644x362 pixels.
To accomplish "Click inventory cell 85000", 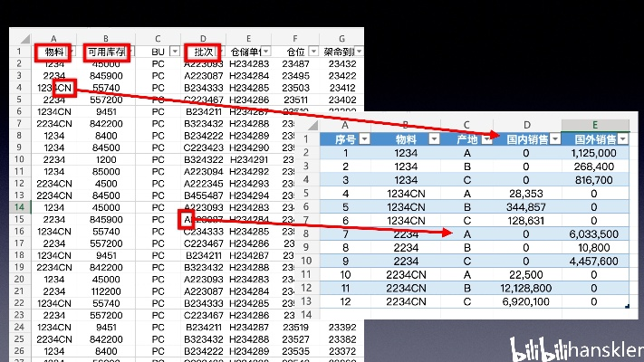I will [x=106, y=172].
